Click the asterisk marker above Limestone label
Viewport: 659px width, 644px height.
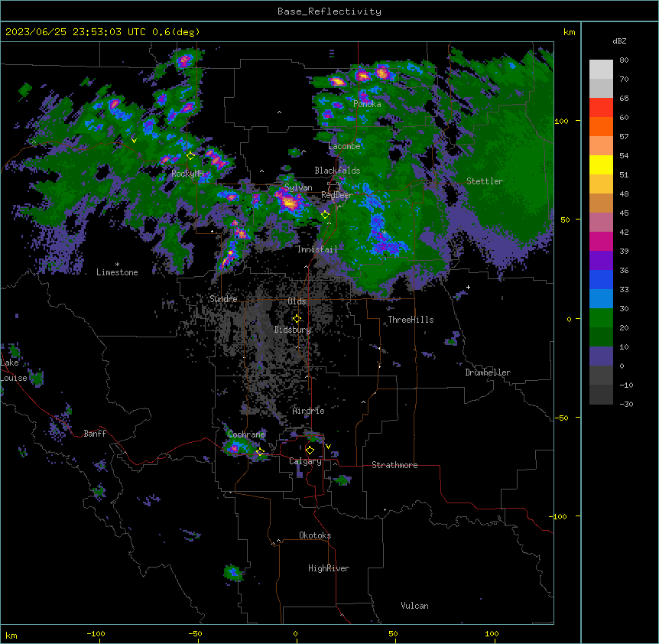coord(117,265)
